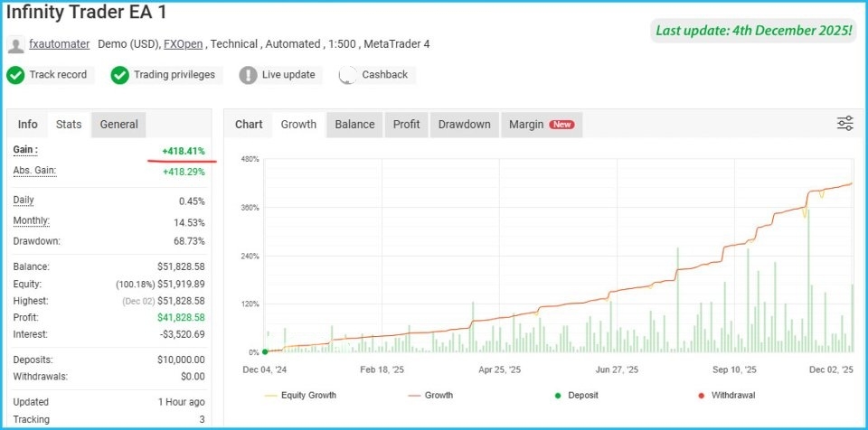Click the green deposit dot on chart start
This screenshot has height=430, width=868.
click(265, 351)
